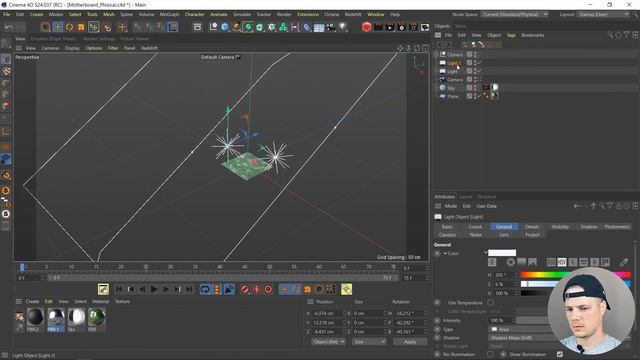The height and width of the screenshot is (360, 640).
Task: Open the MoGraph menu
Action: click(169, 14)
